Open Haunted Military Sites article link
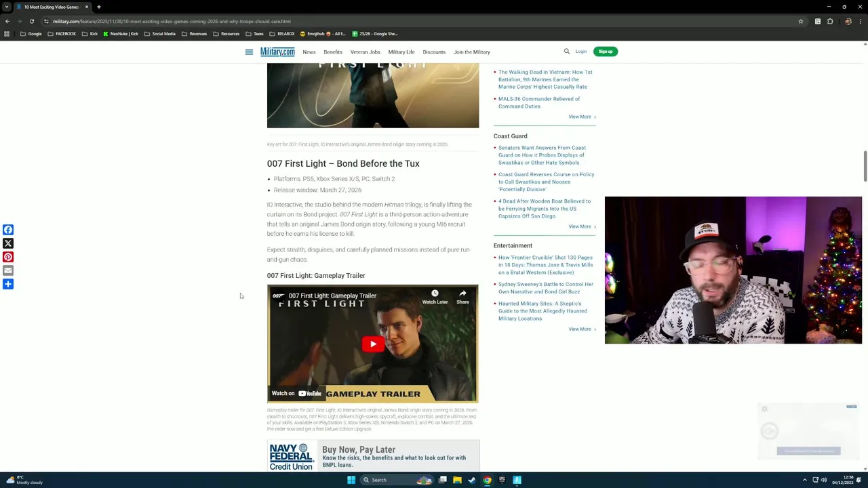868x488 pixels. coord(542,311)
